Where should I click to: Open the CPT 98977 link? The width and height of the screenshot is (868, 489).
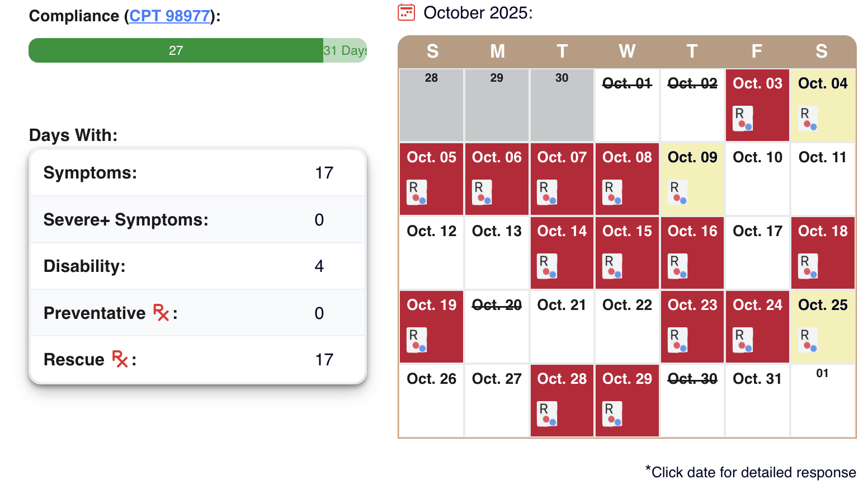169,16
